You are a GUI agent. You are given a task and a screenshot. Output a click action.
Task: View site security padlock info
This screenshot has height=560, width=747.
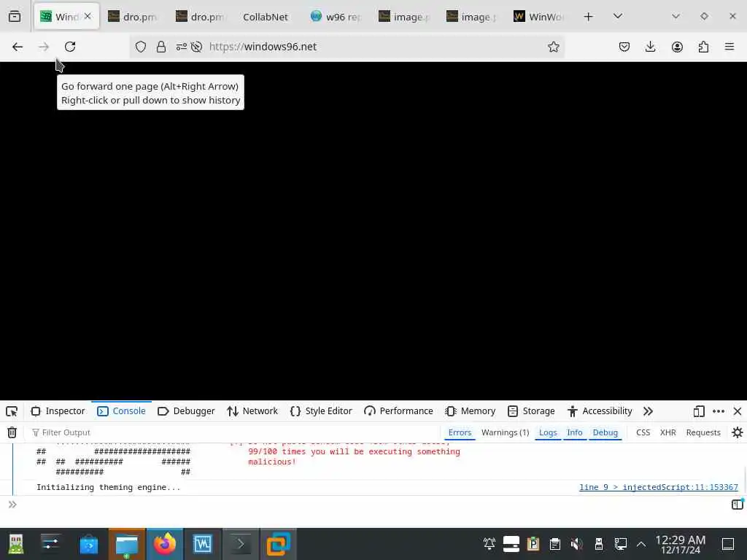[161, 47]
